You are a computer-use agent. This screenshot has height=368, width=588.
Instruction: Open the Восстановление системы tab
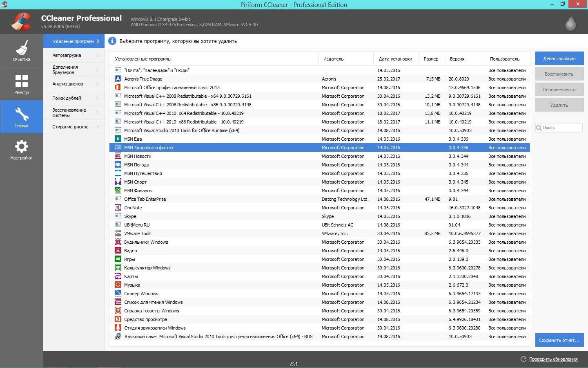tap(74, 112)
